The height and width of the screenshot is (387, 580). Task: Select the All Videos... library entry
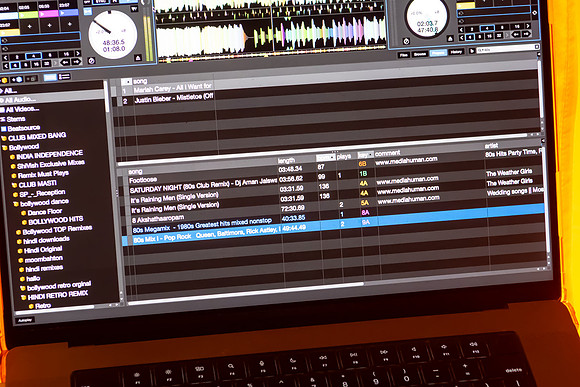(22, 109)
